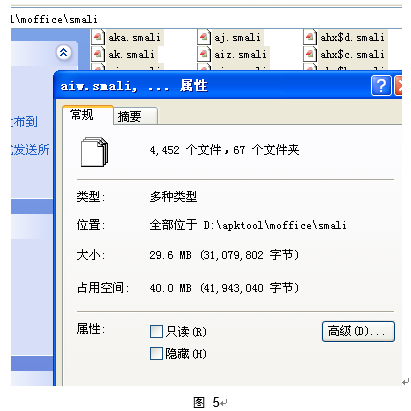Click the multiple files icon in properties
Screen dimensions: 411x411
coord(95,151)
